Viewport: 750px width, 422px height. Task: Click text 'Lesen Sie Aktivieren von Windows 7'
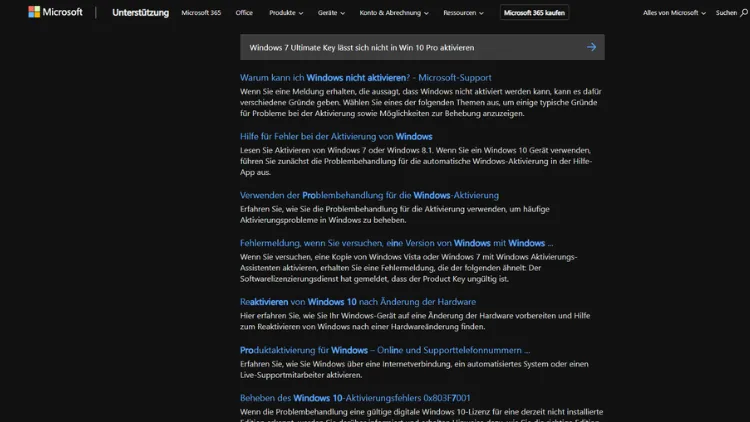tap(416, 161)
